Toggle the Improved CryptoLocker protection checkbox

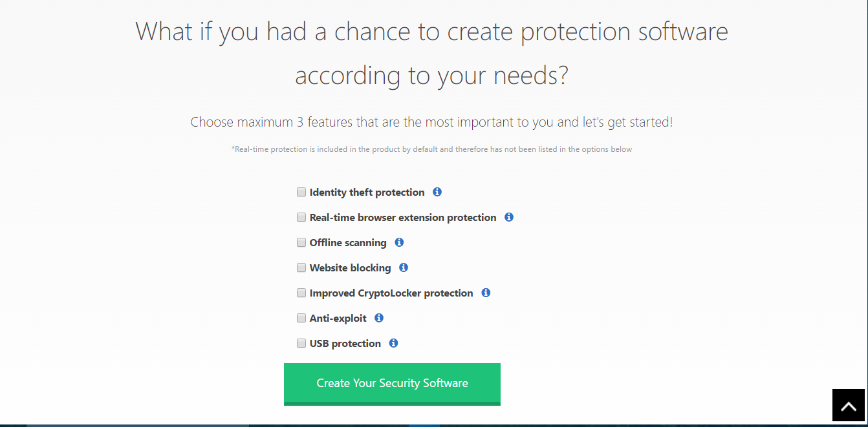click(301, 293)
